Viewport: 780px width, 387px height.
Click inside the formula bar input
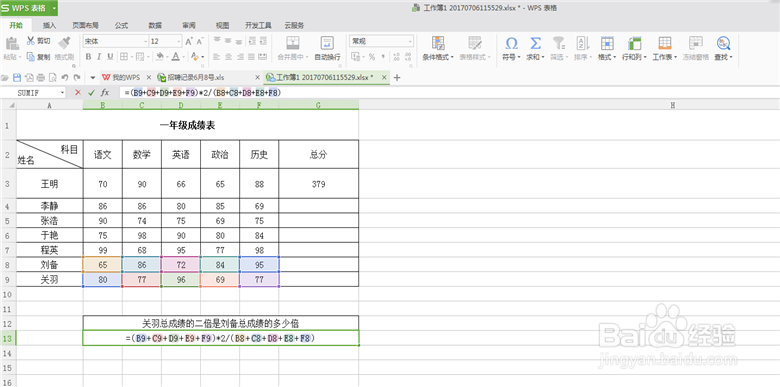pyautogui.click(x=449, y=93)
